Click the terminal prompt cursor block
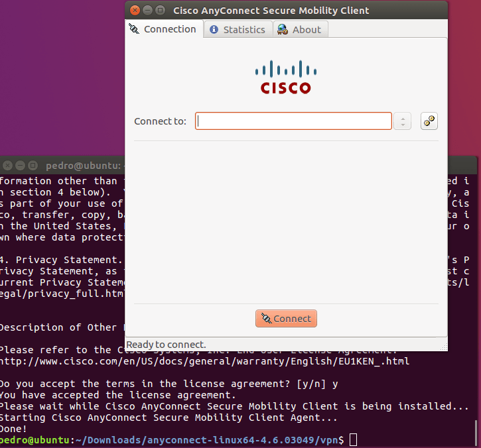 coord(354,440)
